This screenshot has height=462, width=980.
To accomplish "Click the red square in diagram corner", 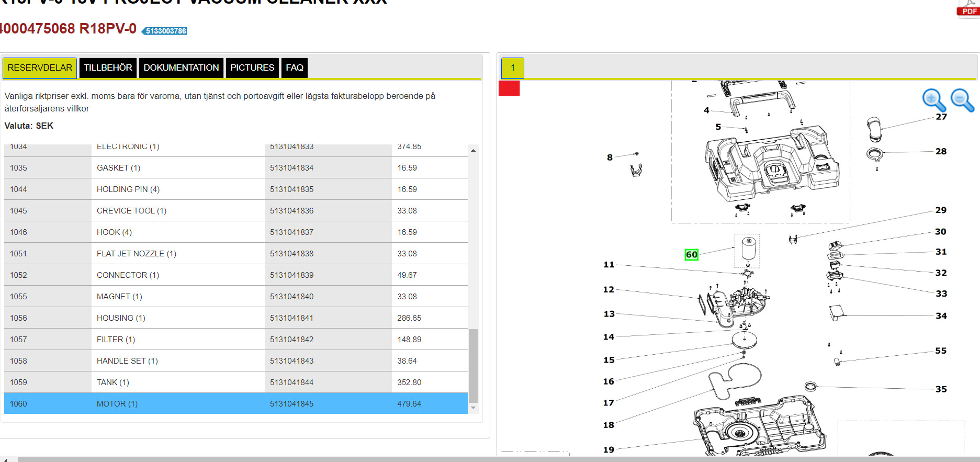I will pyautogui.click(x=509, y=88).
